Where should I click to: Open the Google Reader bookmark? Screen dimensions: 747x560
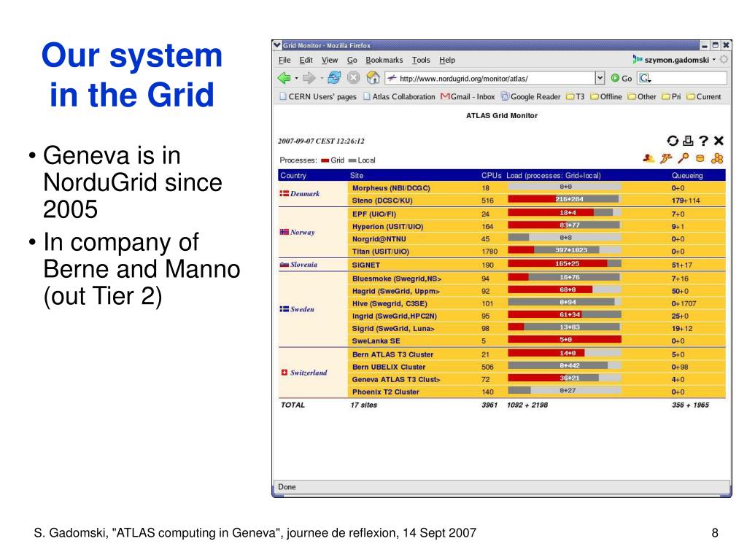pos(530,97)
